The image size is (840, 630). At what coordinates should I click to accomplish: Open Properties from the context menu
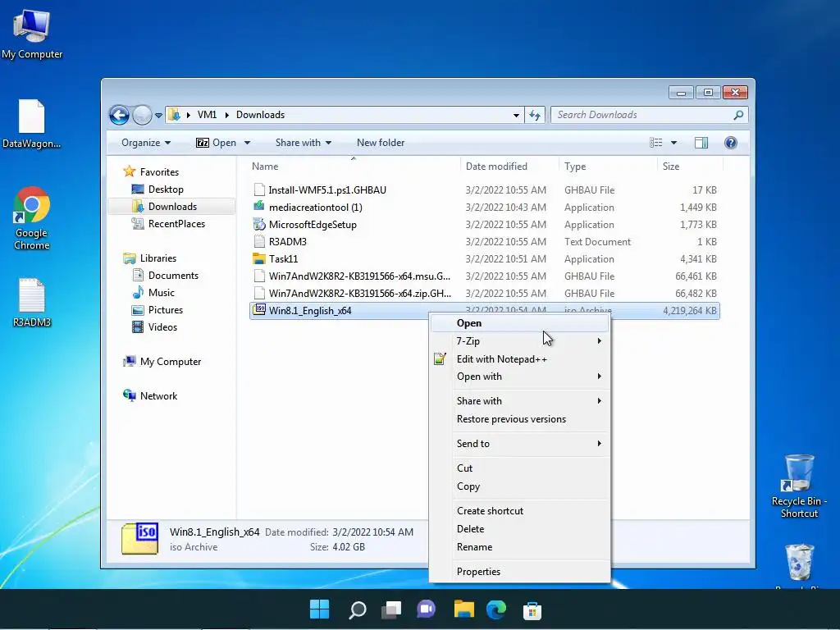pos(519,572)
